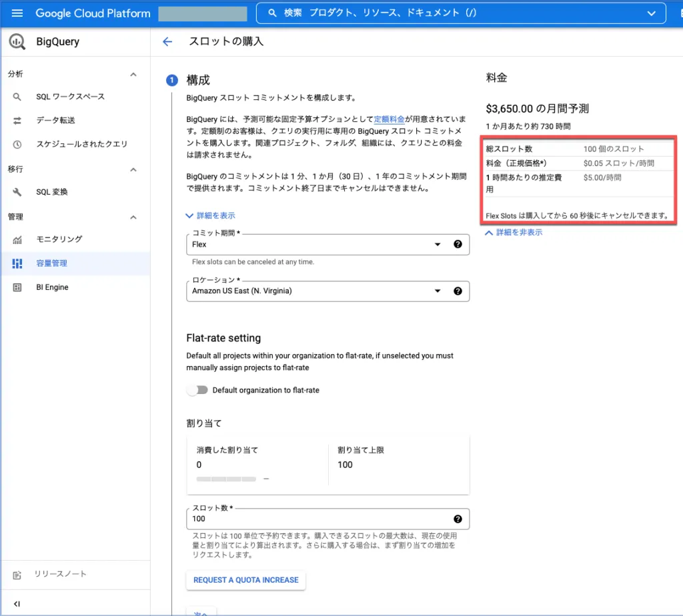Expand the search bar dropdown chevron
683x616 pixels.
651,13
